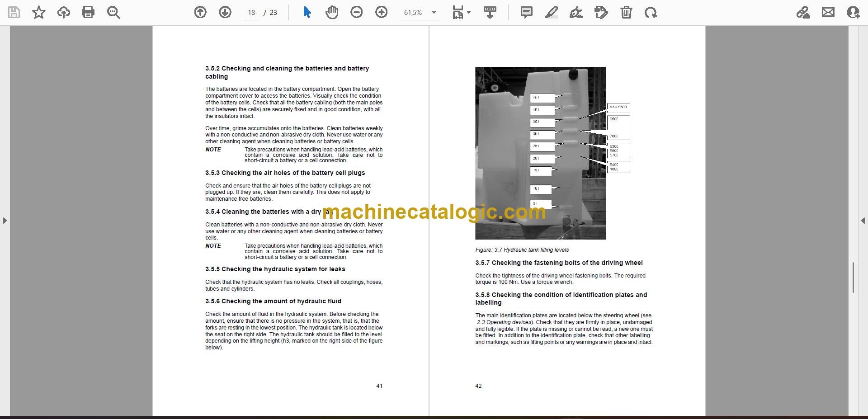Image resolution: width=868 pixels, height=419 pixels.
Task: Click the 2.3 Operating devices reference
Action: pyautogui.click(x=504, y=322)
